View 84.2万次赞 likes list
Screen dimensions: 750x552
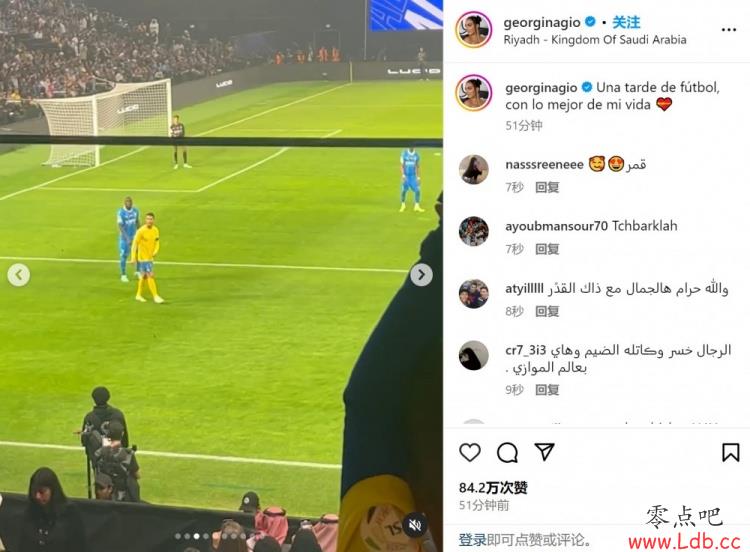pos(493,487)
